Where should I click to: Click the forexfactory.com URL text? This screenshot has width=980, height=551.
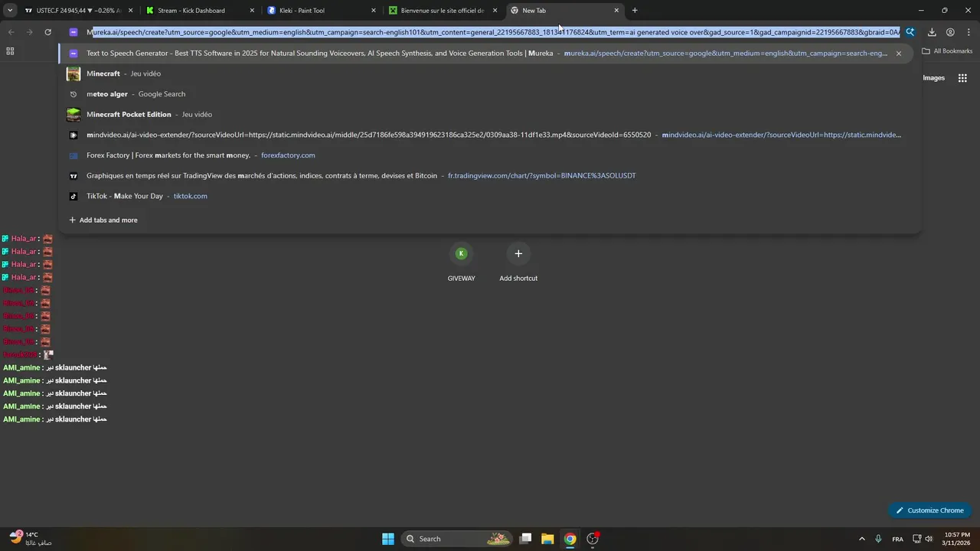[x=288, y=155]
